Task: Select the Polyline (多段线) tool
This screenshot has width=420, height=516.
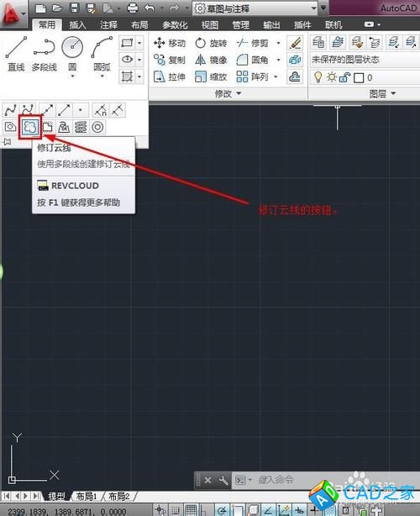Action: pos(44,54)
